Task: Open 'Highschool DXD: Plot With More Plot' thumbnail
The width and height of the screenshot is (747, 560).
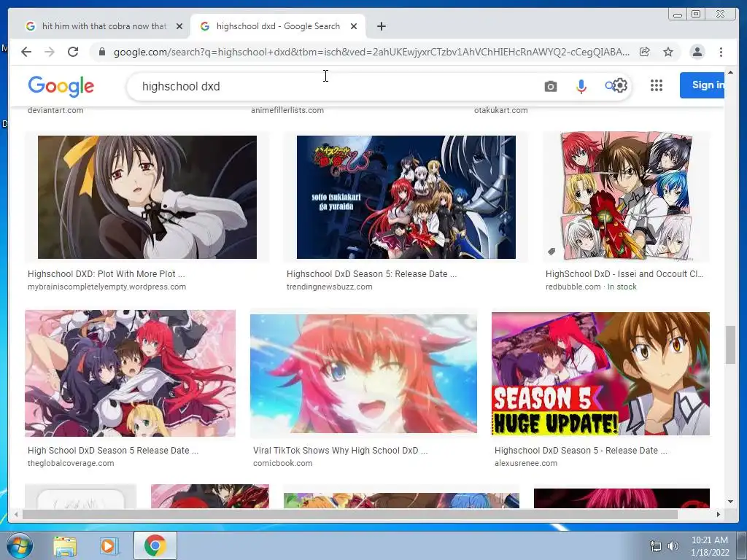Action: click(x=147, y=197)
